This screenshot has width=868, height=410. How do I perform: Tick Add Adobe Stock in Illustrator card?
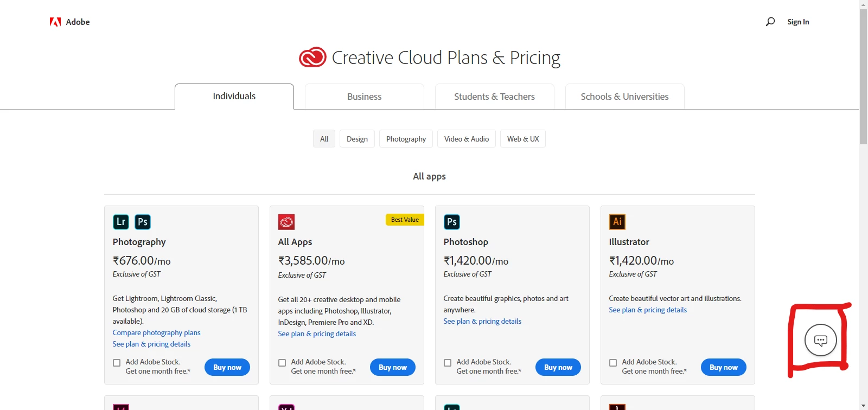pos(613,363)
